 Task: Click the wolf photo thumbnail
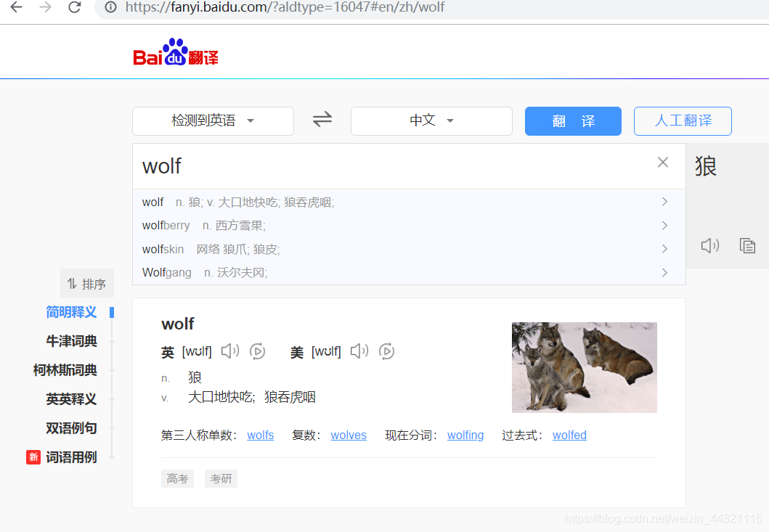tap(584, 367)
